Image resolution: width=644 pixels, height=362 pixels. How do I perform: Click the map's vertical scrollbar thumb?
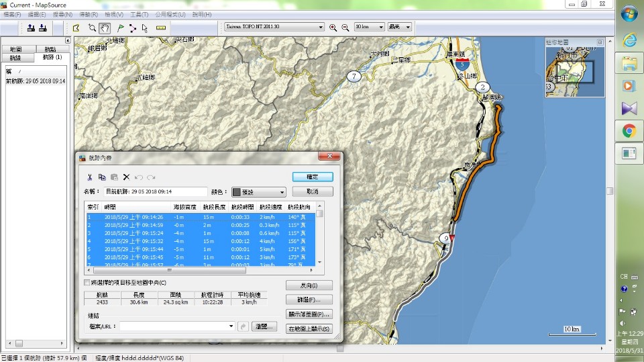610,191
